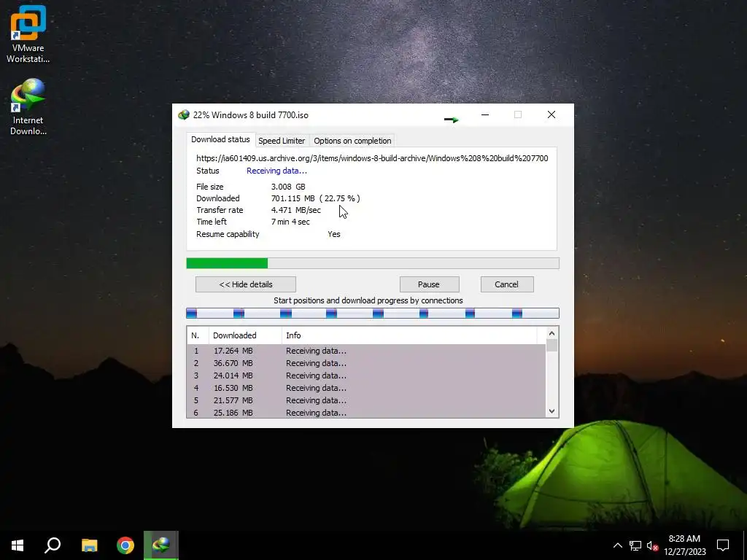
Task: Minimize the download window
Action: (x=485, y=114)
